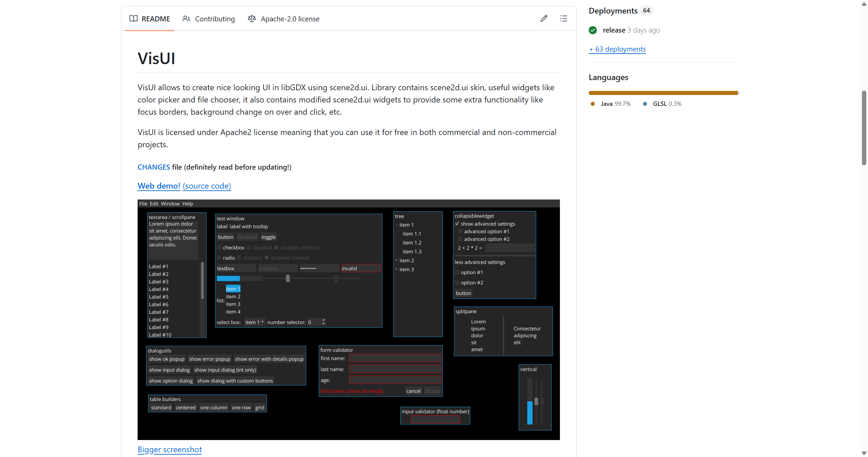
Task: Click the horizontal slider knob in test window
Action: [x=288, y=279]
